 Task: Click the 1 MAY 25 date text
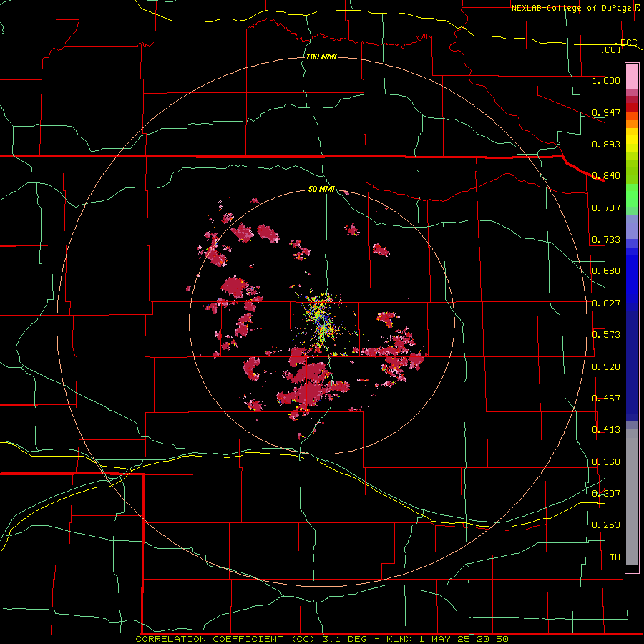click(446, 639)
